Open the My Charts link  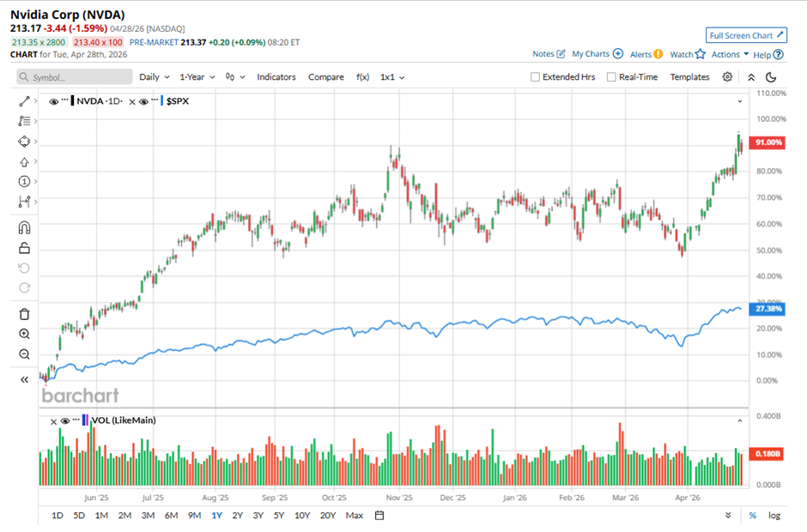click(597, 54)
